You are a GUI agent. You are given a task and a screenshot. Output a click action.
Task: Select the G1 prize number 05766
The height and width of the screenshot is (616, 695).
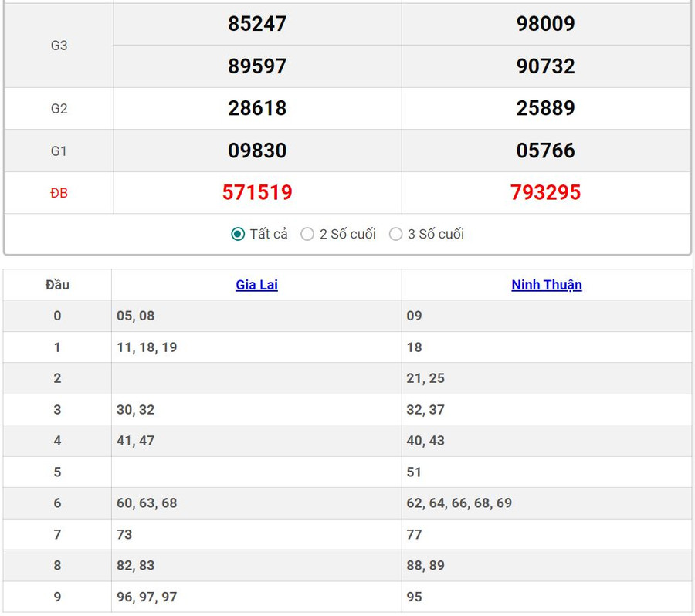point(545,151)
